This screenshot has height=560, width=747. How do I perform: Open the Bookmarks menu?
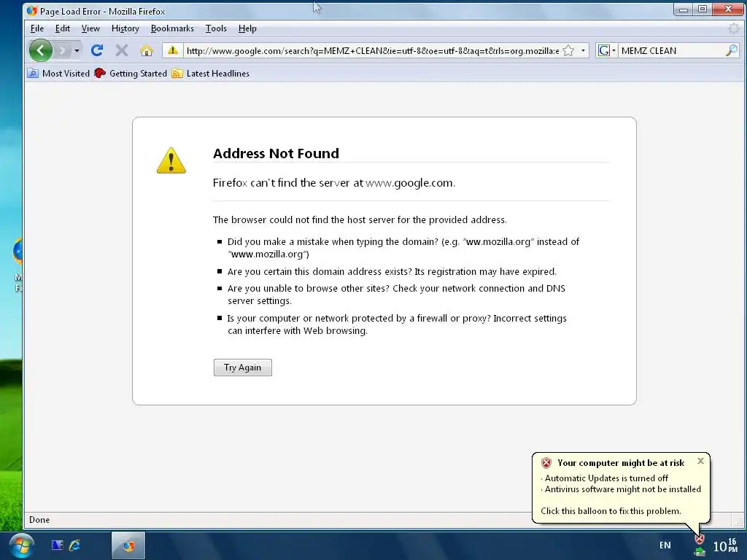tap(172, 28)
